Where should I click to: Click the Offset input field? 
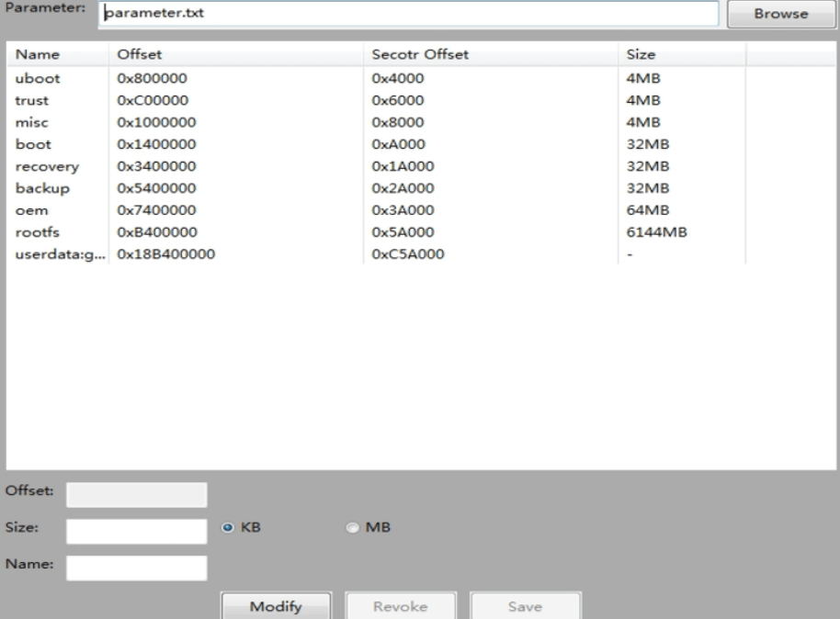click(x=137, y=495)
